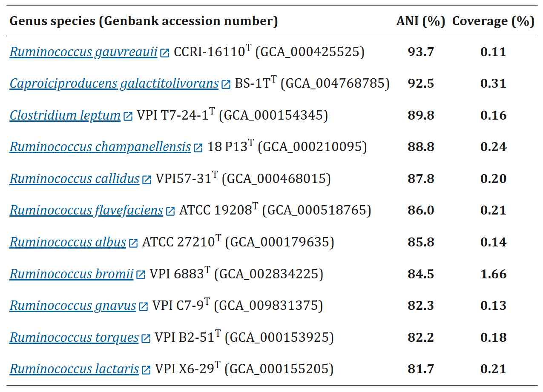
Task: Follow the Ruminococcus gauvreauii link
Action: coord(83,52)
